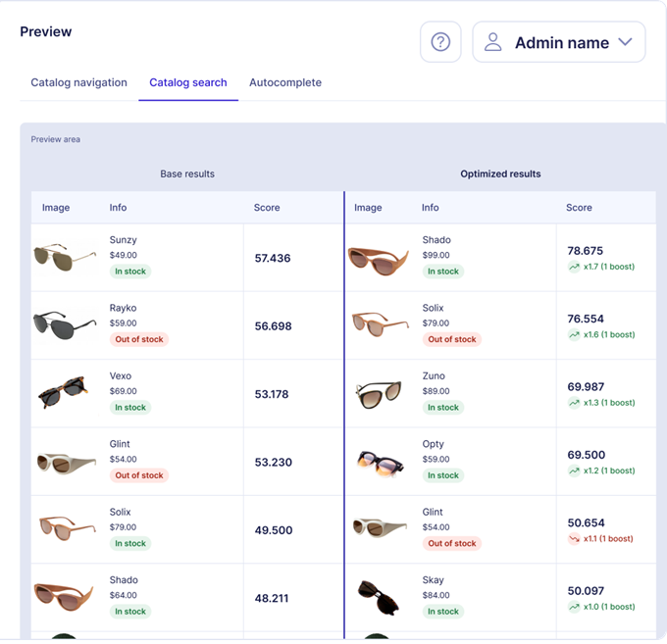Click the trend icon beside x1.0 boost
The width and height of the screenshot is (667, 644).
(x=574, y=607)
